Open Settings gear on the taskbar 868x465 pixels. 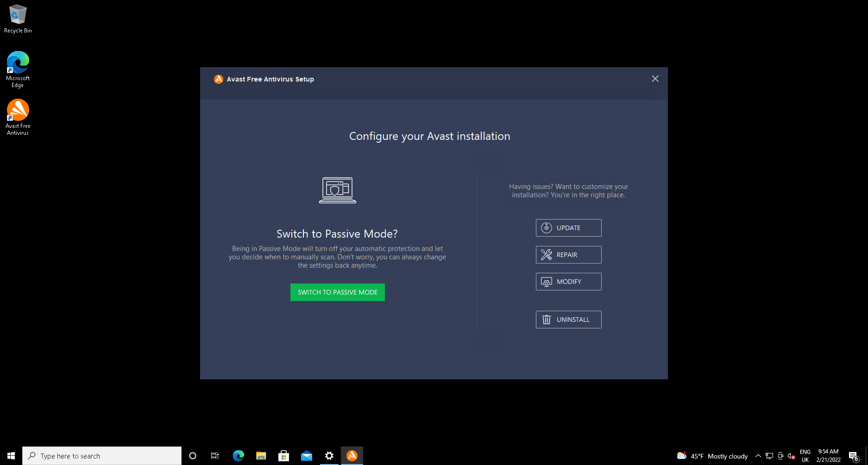click(x=329, y=456)
